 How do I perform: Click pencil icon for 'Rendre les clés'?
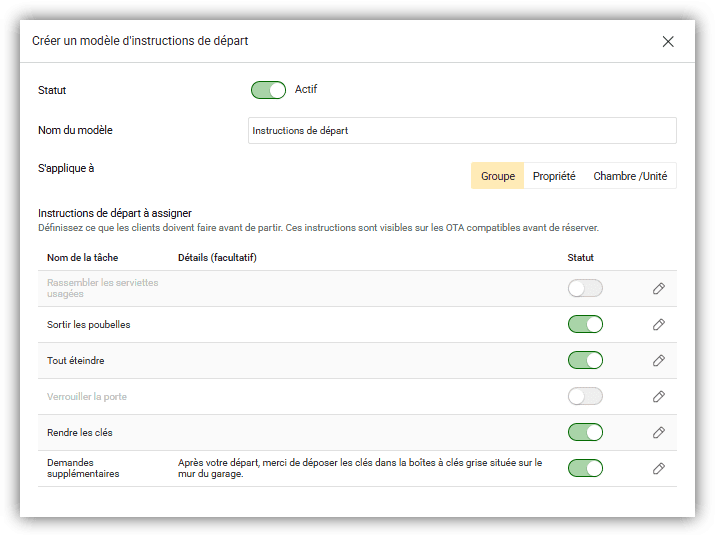(658, 433)
